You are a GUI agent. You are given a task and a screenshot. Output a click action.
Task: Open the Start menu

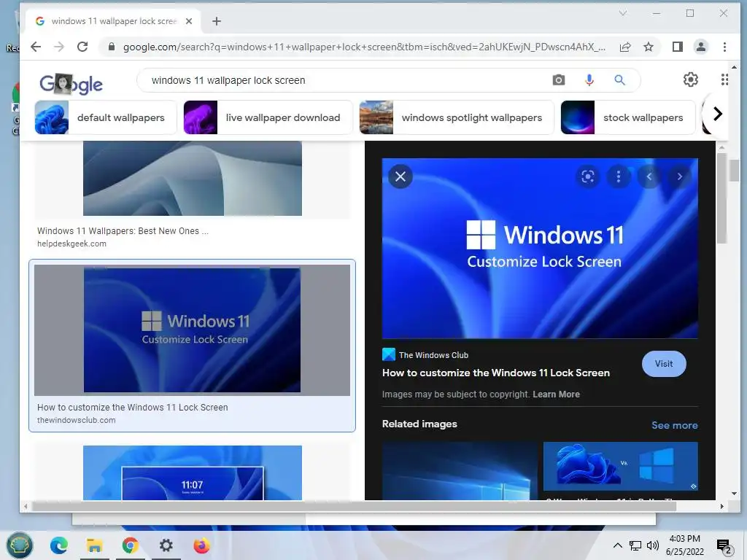tap(19, 545)
